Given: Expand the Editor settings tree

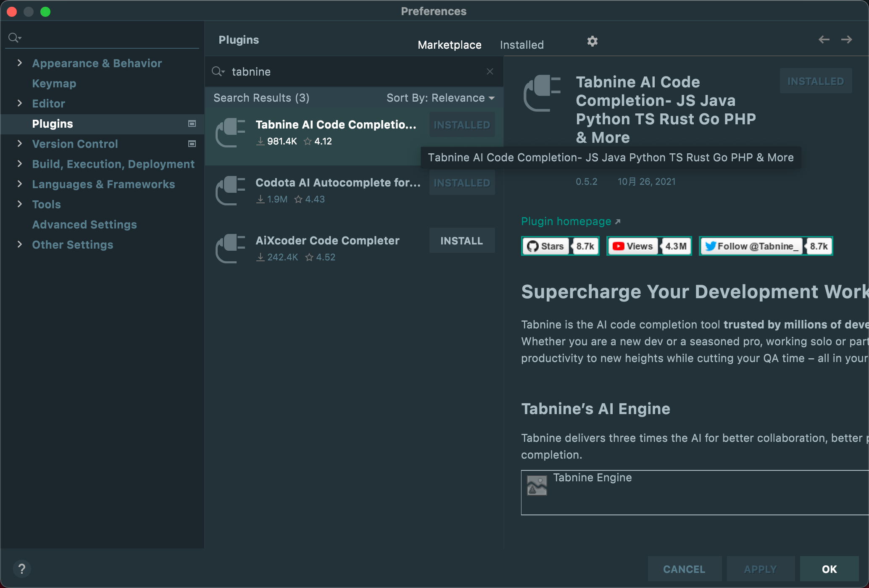Looking at the screenshot, I should [x=20, y=103].
